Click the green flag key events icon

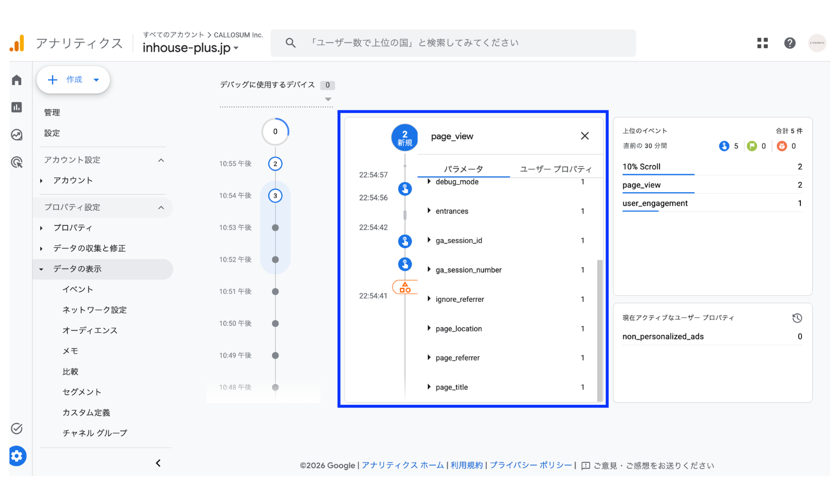click(752, 146)
